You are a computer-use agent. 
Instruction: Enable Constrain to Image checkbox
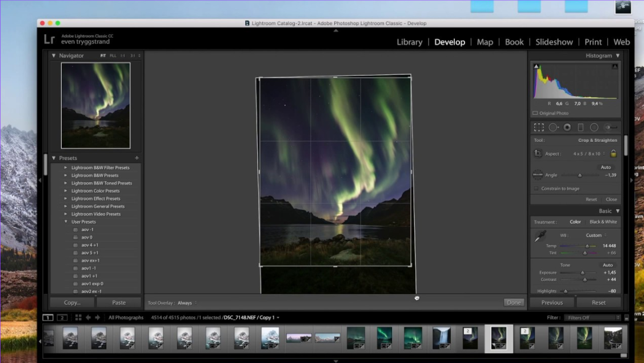536,188
